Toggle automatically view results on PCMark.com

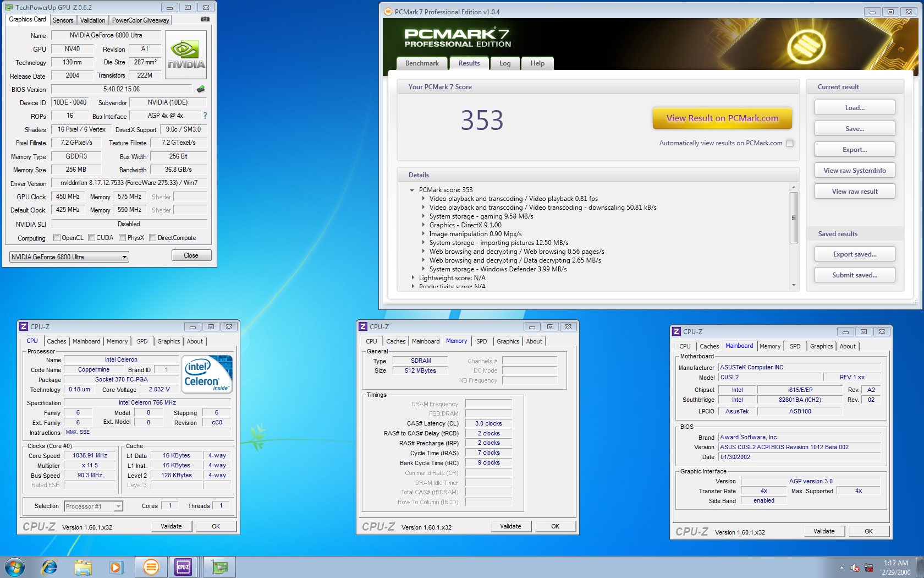789,143
